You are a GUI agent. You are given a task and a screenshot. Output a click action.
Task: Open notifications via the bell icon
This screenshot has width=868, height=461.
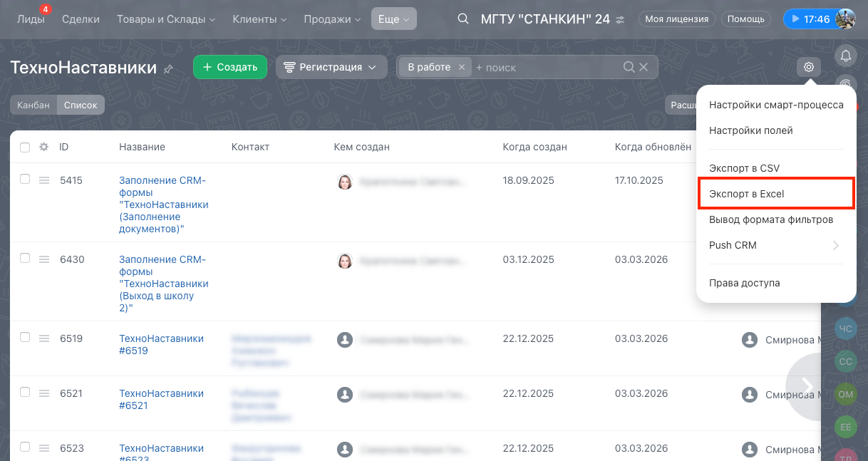tap(846, 55)
